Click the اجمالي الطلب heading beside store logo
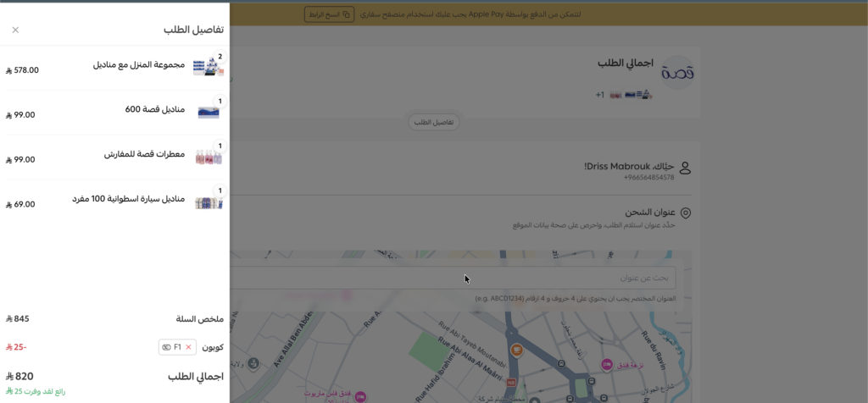Image resolution: width=868 pixels, height=403 pixels. click(x=626, y=63)
